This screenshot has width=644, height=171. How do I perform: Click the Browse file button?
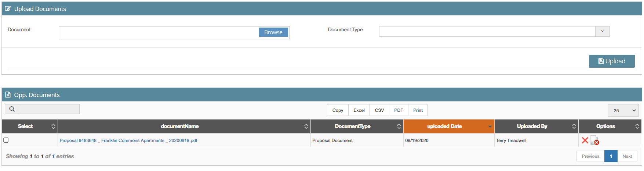click(x=273, y=32)
